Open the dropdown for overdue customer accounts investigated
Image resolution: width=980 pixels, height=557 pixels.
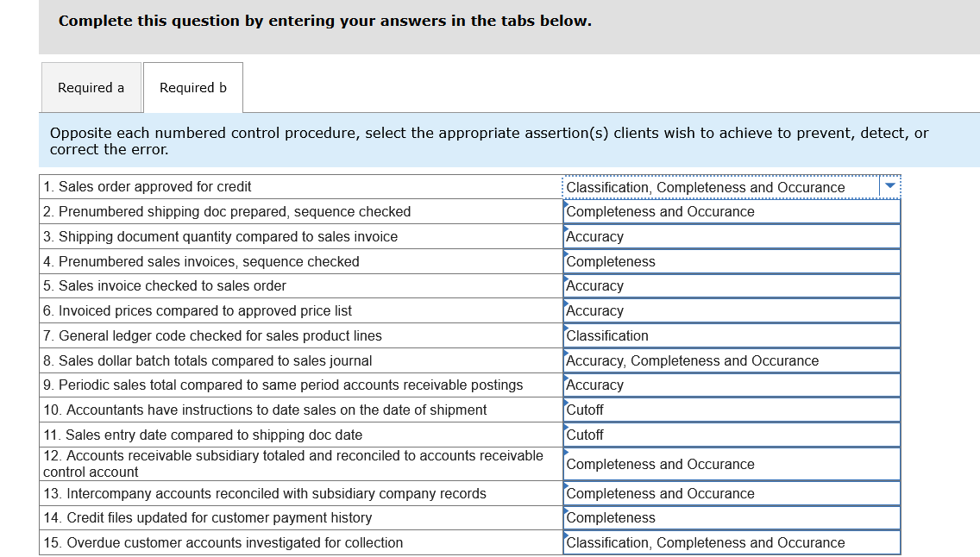pos(732,542)
